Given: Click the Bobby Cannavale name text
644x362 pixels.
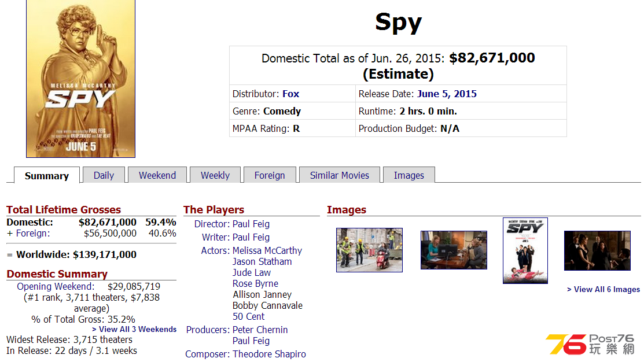Looking at the screenshot, I should (267, 305).
